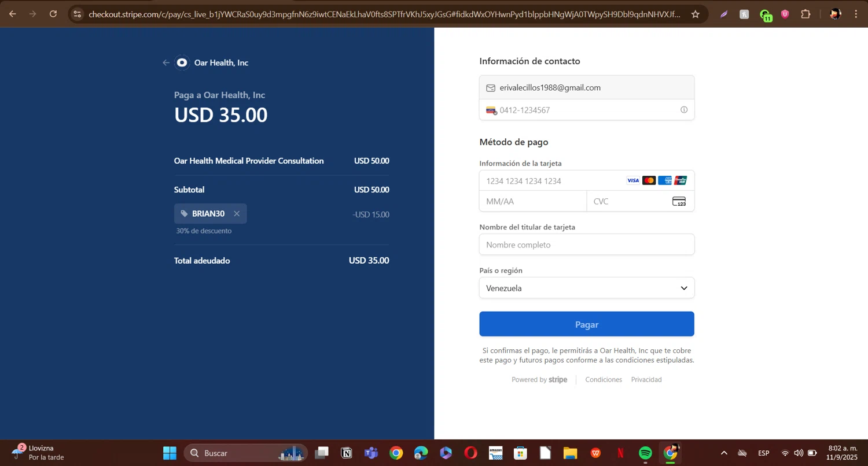
Task: Open Opera browser from the taskbar
Action: pos(470,453)
